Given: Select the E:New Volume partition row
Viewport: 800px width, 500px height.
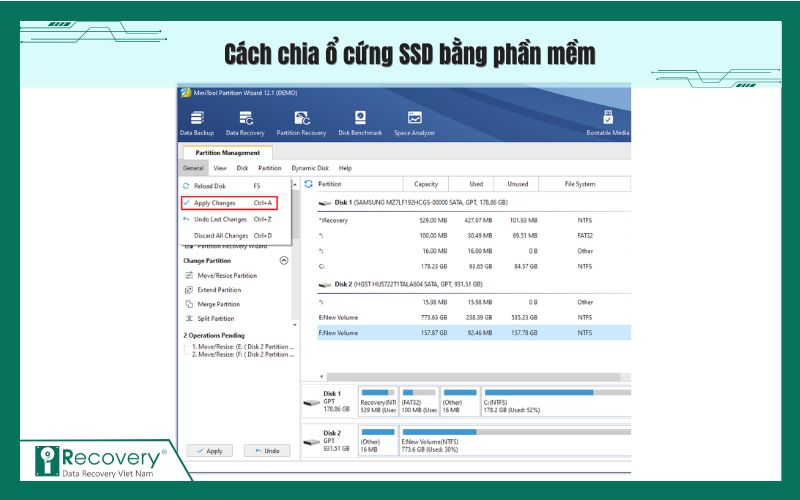Looking at the screenshot, I should point(473,317).
